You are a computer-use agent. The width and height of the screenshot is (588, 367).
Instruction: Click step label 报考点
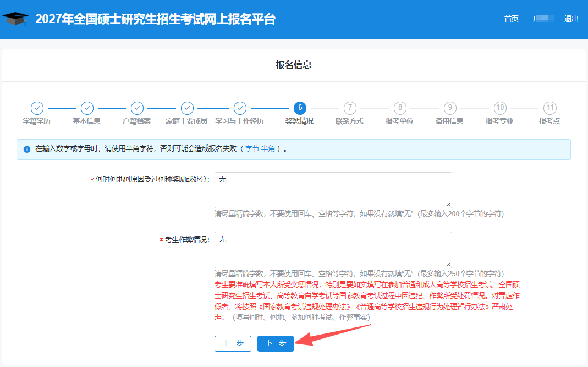point(549,121)
